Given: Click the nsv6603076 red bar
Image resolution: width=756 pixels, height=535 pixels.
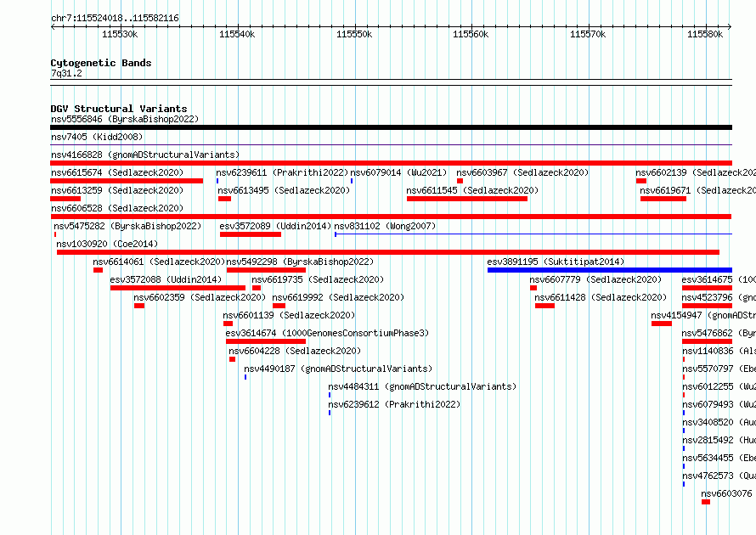Looking at the screenshot, I should [706, 502].
